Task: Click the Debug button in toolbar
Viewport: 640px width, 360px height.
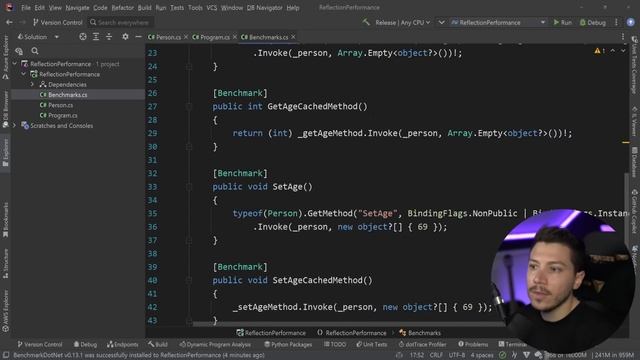Action: click(593, 22)
